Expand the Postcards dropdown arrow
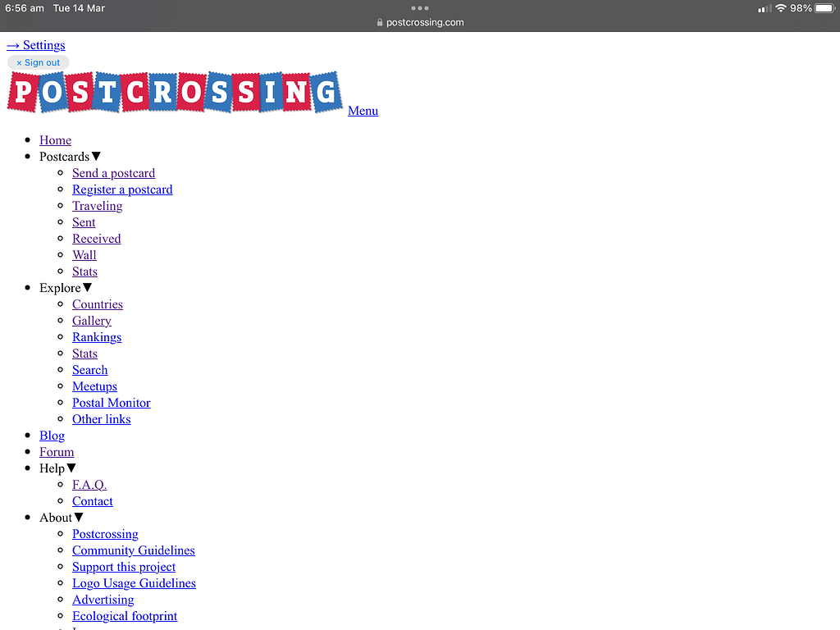Viewport: 840px width, 630px height. coord(96,157)
